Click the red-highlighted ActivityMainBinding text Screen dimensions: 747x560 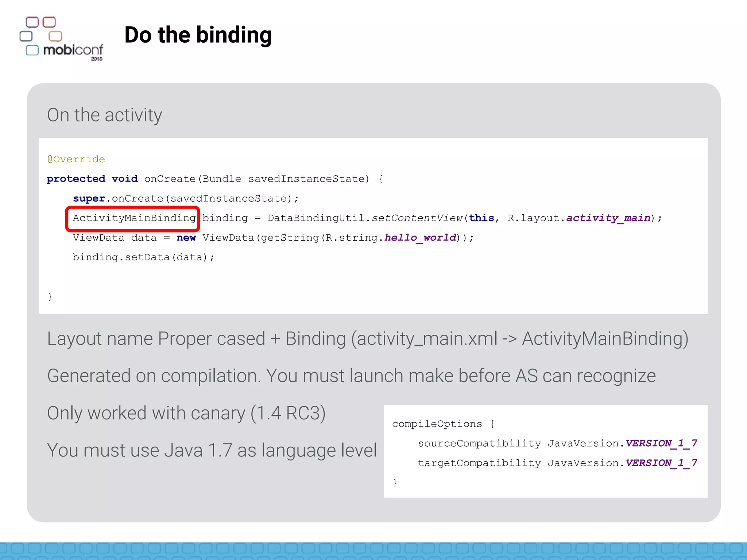click(x=133, y=218)
